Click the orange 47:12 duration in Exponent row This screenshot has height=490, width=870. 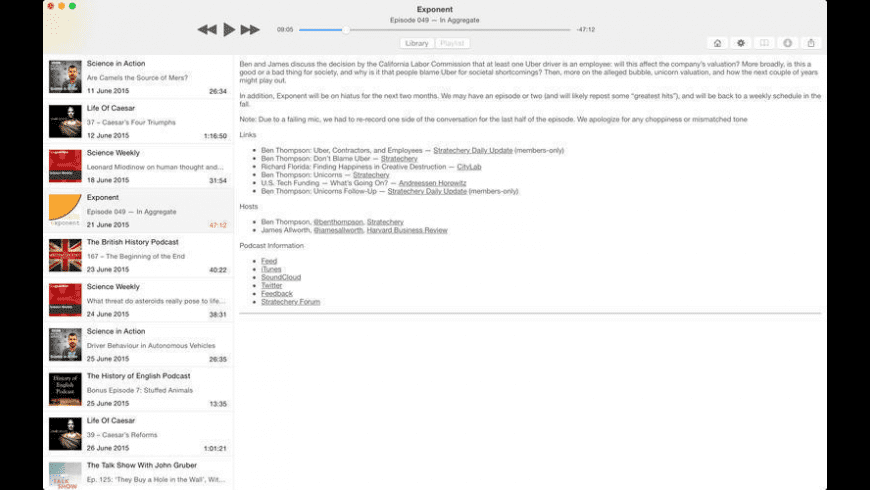(x=218, y=225)
